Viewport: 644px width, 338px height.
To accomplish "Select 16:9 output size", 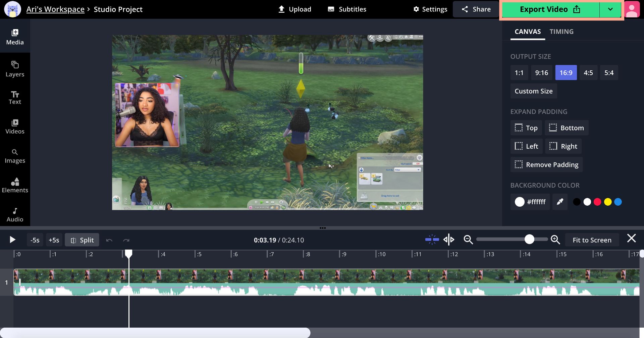I will tap(566, 73).
